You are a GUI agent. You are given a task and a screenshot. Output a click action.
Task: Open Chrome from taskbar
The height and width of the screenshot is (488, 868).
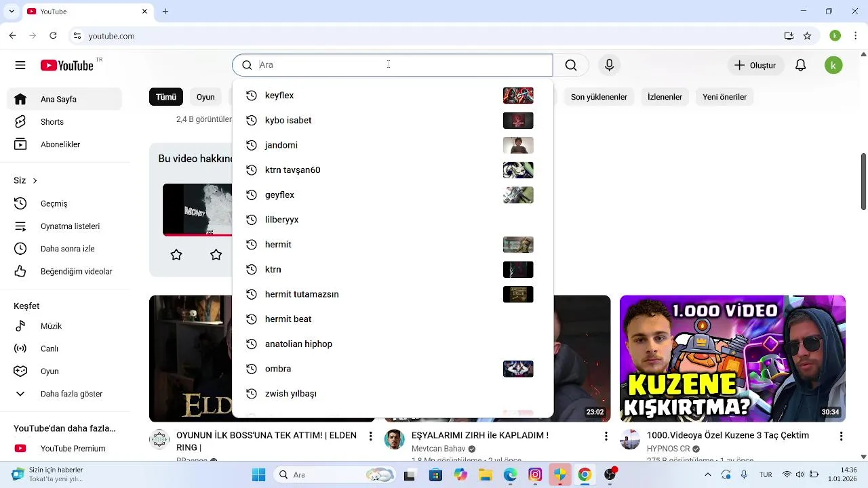(585, 475)
